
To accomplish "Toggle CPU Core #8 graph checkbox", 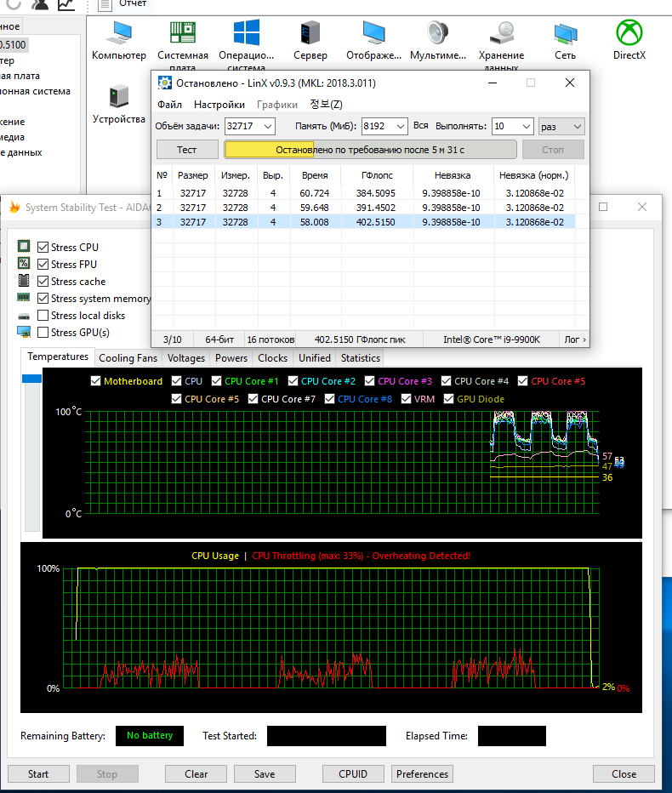I will [329, 399].
